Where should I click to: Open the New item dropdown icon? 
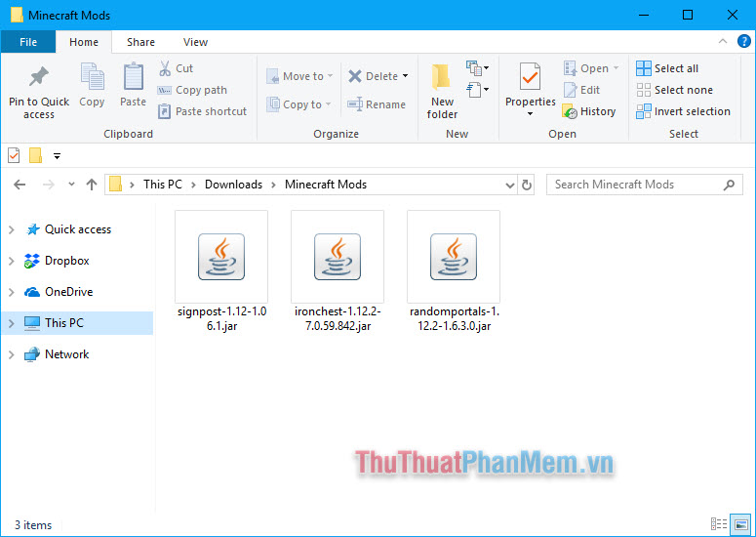coord(477,68)
